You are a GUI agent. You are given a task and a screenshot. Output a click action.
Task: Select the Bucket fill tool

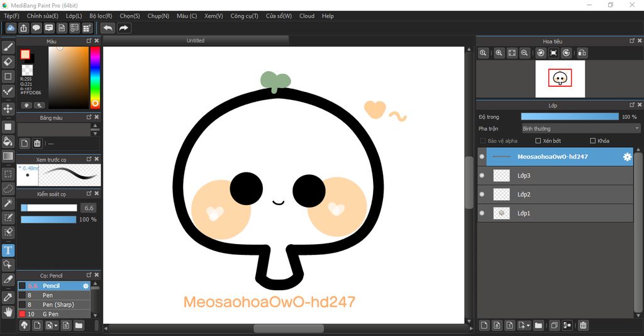8,142
